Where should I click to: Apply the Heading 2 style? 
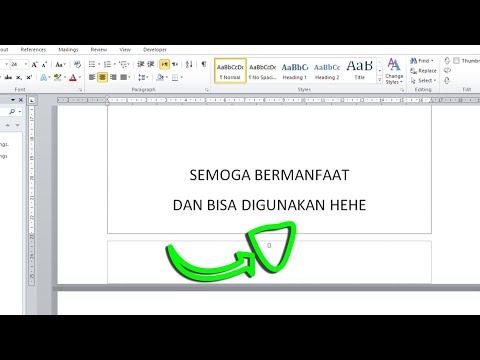pos(327,71)
